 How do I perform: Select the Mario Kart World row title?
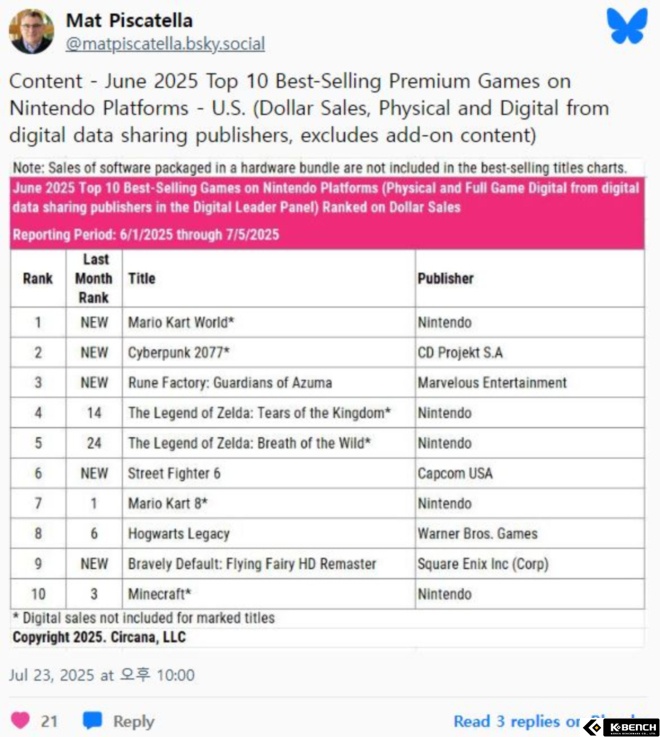(181, 322)
